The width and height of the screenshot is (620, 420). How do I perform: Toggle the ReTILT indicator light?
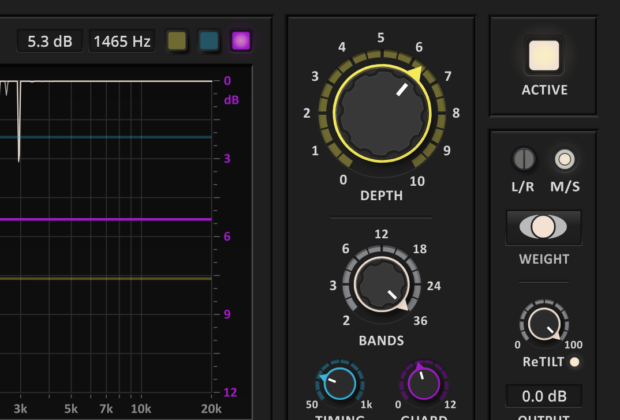click(575, 361)
